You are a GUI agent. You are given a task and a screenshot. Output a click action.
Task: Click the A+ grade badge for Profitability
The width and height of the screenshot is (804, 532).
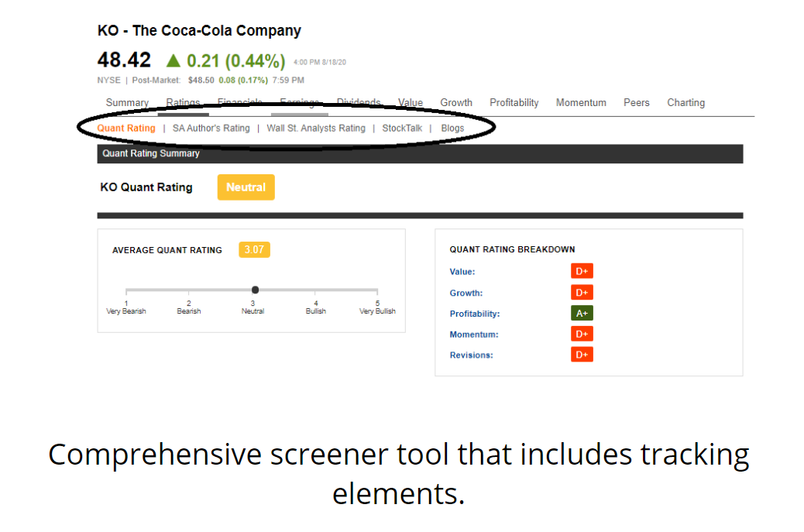pyautogui.click(x=582, y=313)
